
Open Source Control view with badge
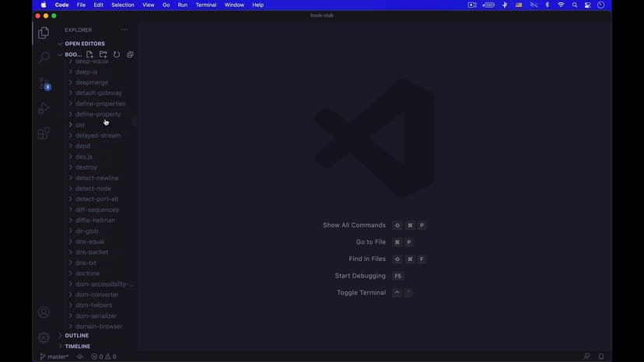[x=44, y=83]
